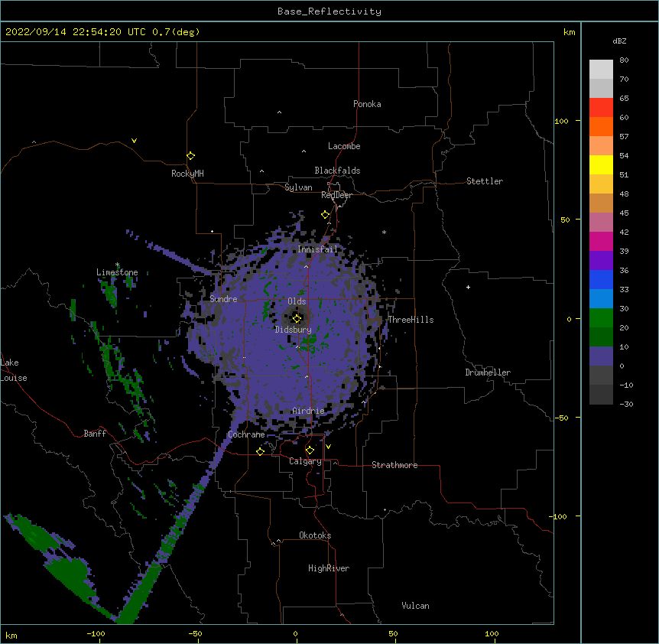Select the Sundre label
Screen dimensions: 659x644
tap(223, 299)
